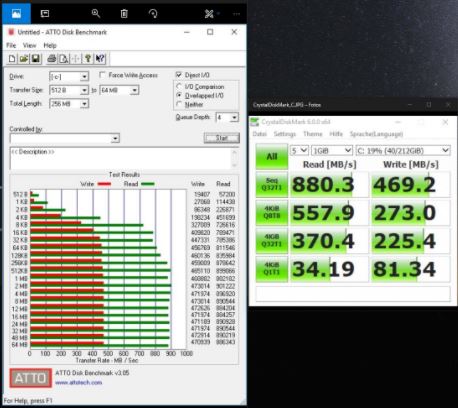458x408 pixels.
Task: Click the empty CrystalDiskMark comment field
Action: [353, 294]
